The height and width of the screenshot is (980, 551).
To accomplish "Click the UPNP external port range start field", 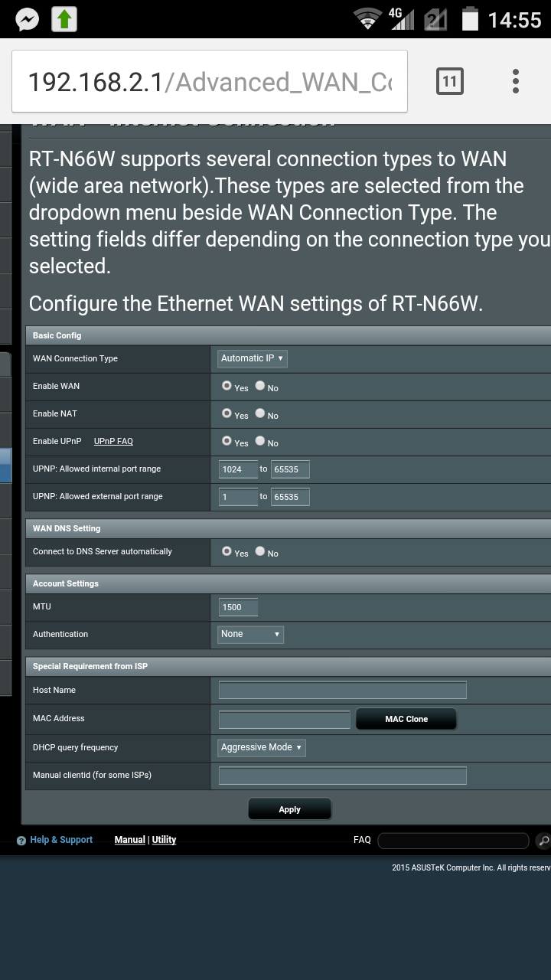I will [238, 497].
